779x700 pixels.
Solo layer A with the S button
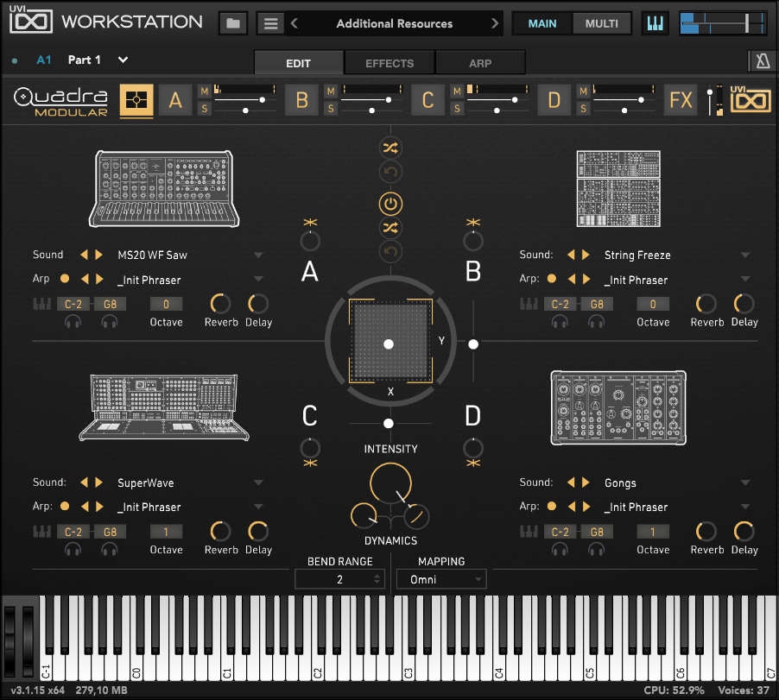[x=204, y=108]
